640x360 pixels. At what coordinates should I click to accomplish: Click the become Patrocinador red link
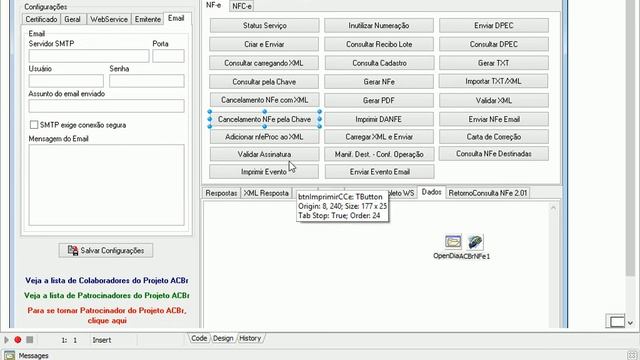(x=107, y=315)
